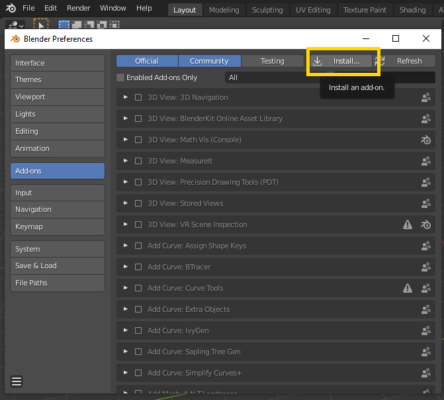
Task: Expand IvyGen add-on details
Action: (125, 330)
